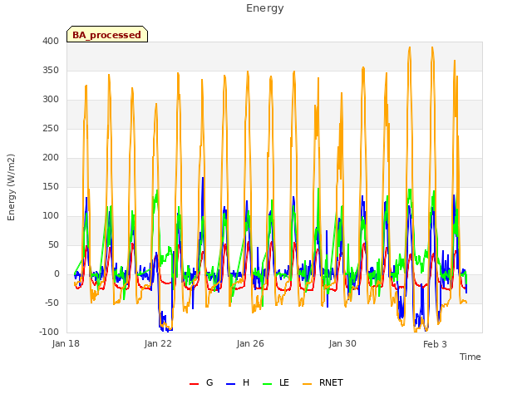Click the green LE legend color marker
Image resolution: width=532 pixels, height=399 pixels.
click(x=268, y=384)
